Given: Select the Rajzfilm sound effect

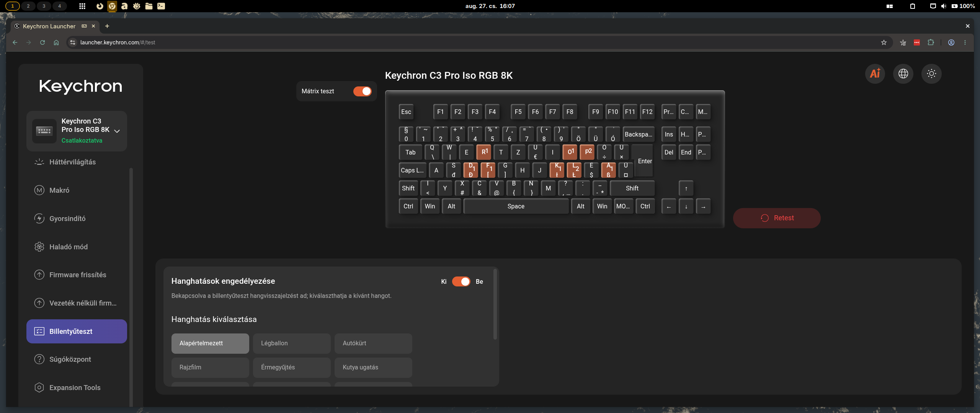Looking at the screenshot, I should click(x=210, y=367).
